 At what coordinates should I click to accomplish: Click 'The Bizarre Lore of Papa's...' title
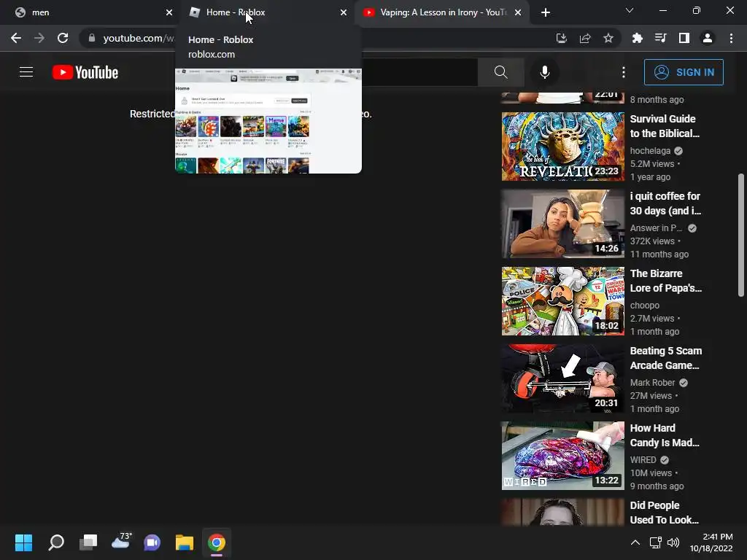tap(665, 281)
